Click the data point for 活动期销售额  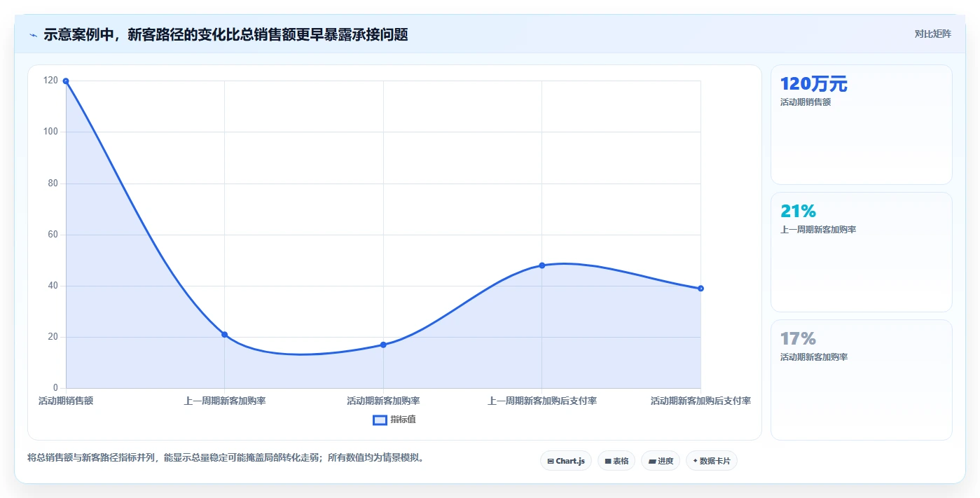click(x=66, y=81)
